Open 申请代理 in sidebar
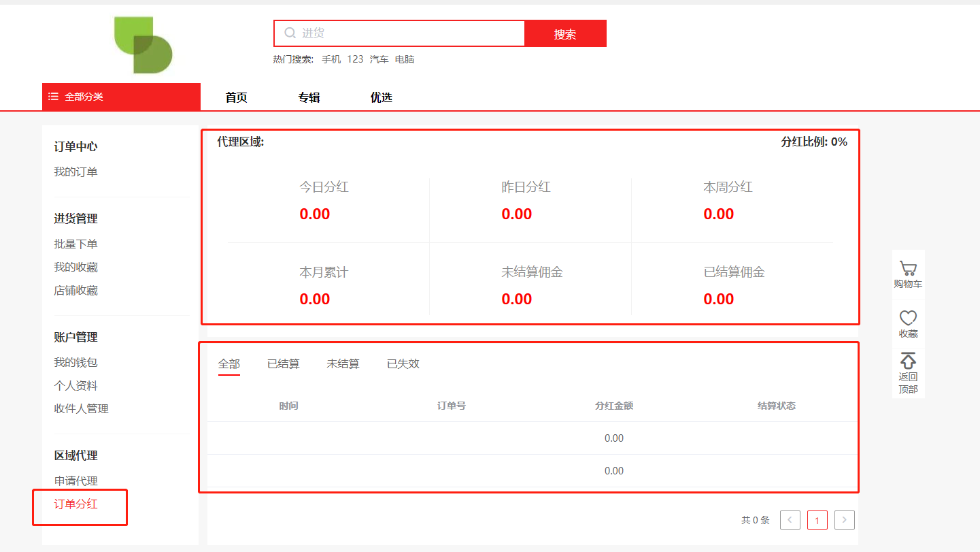 click(x=75, y=481)
